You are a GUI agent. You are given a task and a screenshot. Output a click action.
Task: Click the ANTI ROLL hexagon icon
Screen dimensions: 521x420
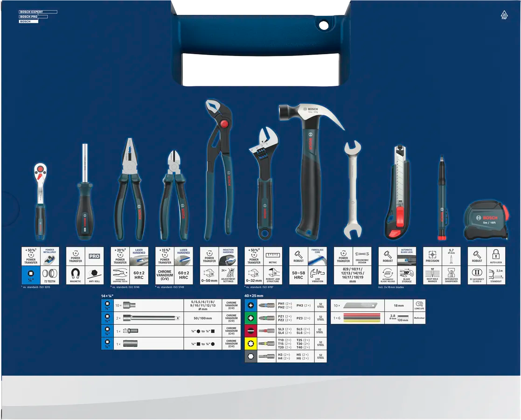pyautogui.click(x=94, y=275)
